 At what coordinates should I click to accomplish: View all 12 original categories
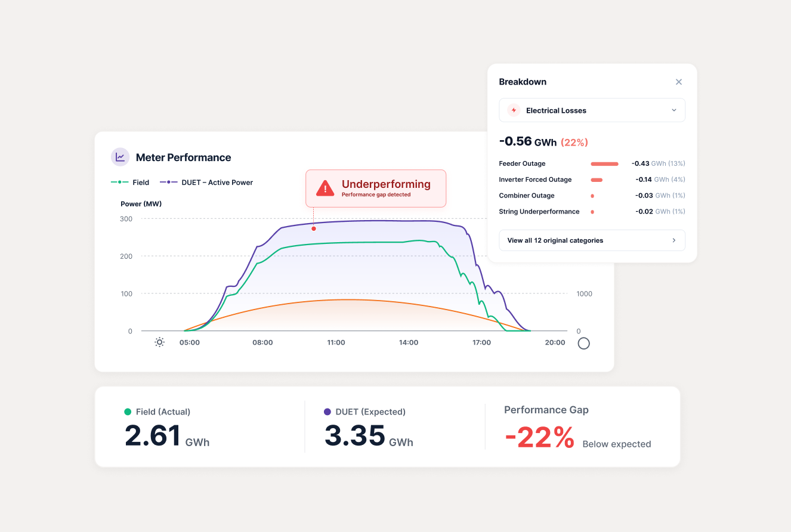[x=592, y=240]
